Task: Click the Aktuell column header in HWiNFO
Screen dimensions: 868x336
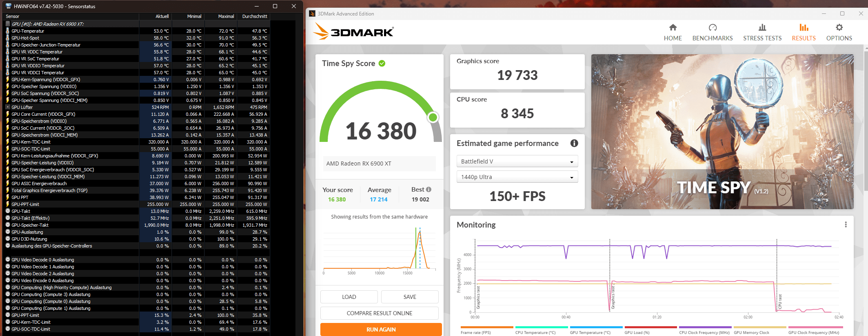Action: pyautogui.click(x=155, y=16)
